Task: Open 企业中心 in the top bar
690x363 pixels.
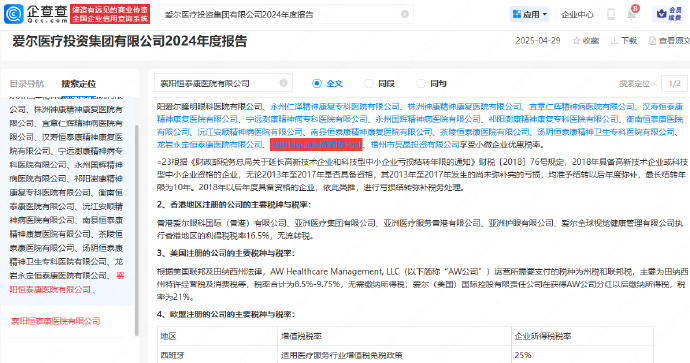Action: 577,15
